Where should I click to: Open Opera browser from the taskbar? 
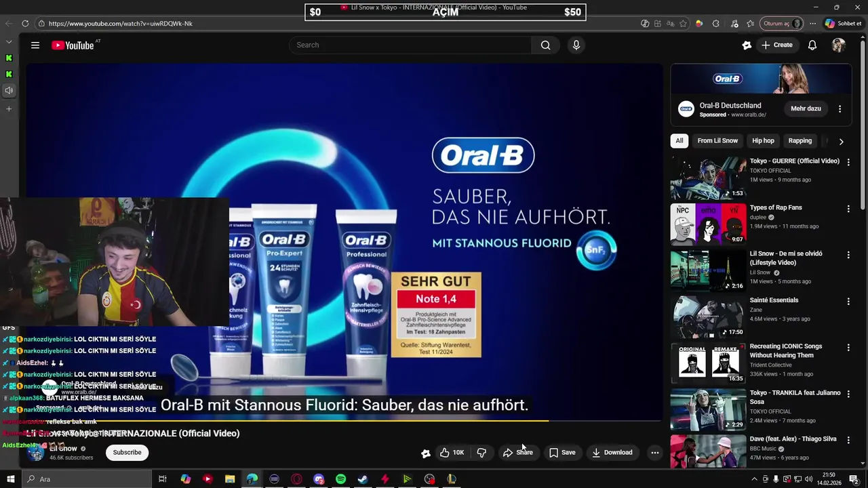click(x=296, y=479)
